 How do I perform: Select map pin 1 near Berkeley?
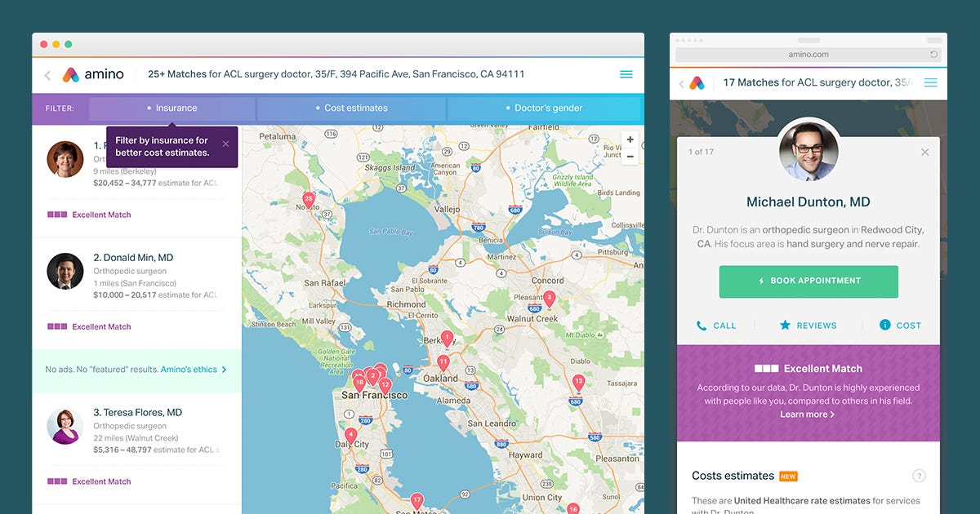click(x=447, y=339)
